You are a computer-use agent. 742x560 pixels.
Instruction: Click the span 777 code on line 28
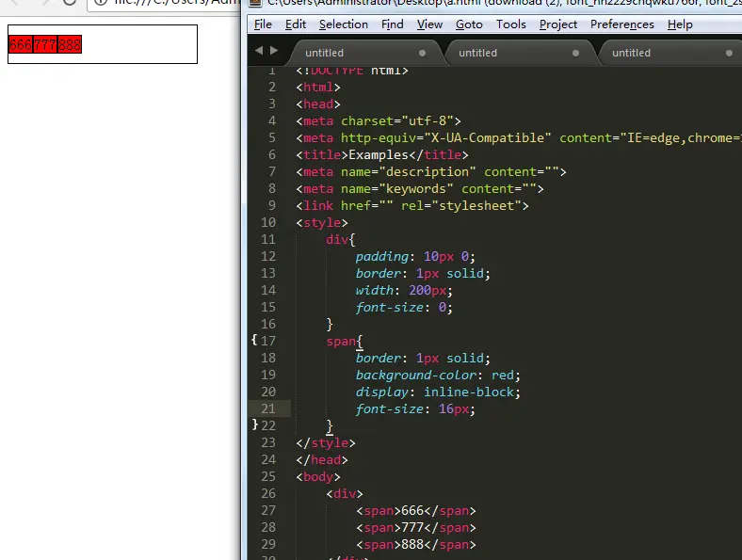[x=416, y=528]
